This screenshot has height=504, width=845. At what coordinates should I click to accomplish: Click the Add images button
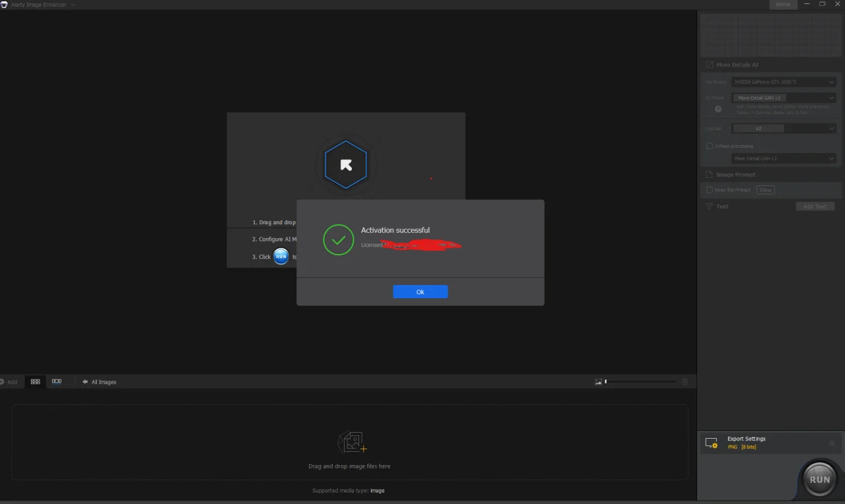9,382
